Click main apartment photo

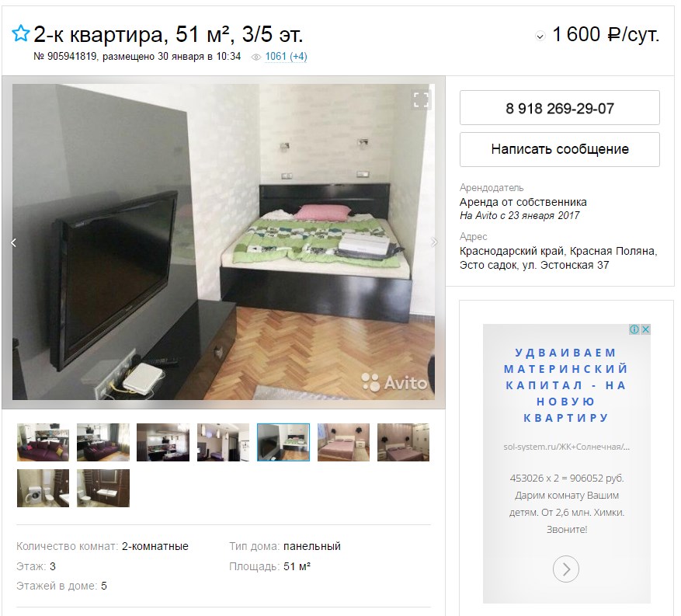click(x=223, y=242)
